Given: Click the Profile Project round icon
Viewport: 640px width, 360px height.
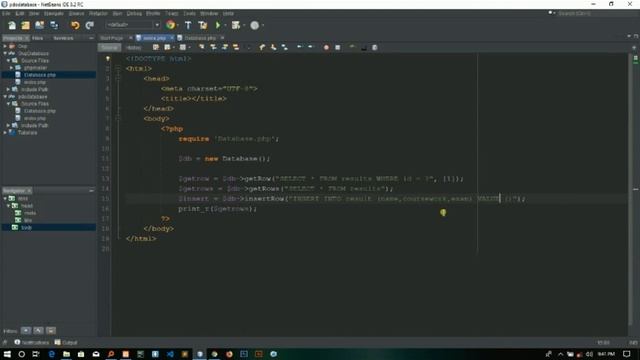Looking at the screenshot, I should pos(254,25).
